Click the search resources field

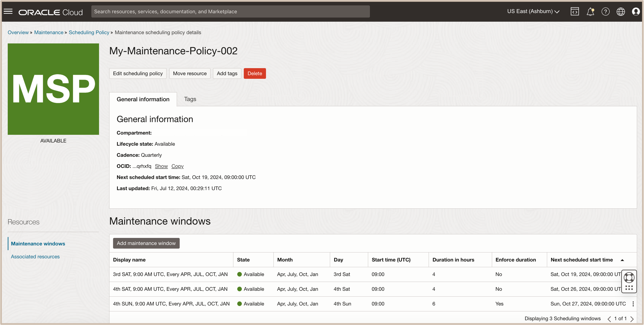point(230,11)
